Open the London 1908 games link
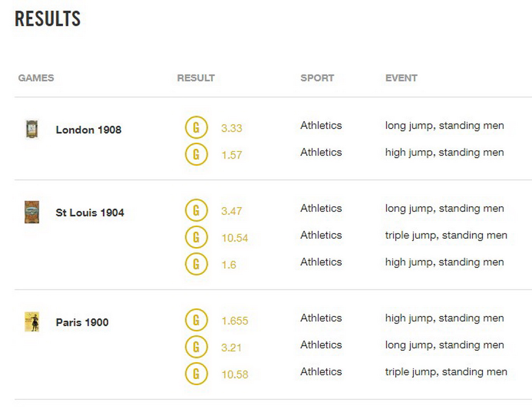 (x=88, y=130)
